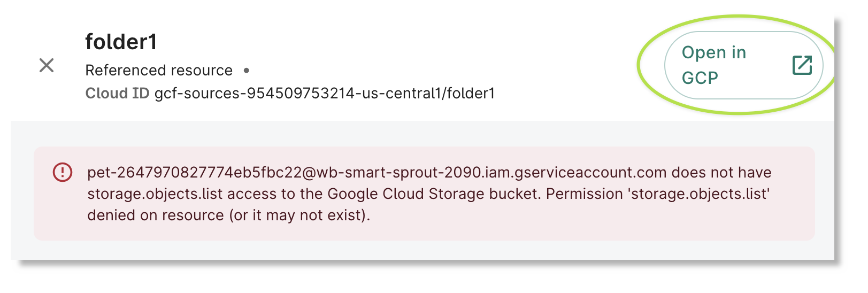
Task: Click the "Google Cloud Storage bucket" phrase
Action: coord(433,194)
